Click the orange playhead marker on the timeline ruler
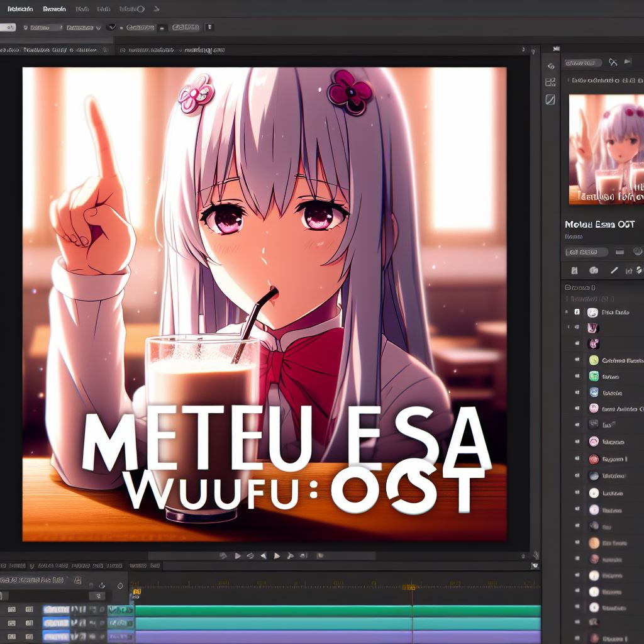This screenshot has width=644, height=644. click(409, 588)
